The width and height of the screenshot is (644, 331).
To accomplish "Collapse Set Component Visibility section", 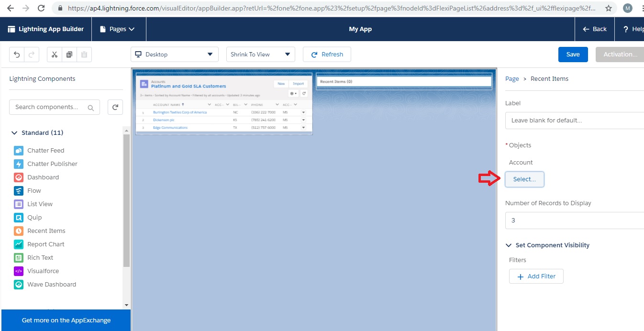I will click(x=509, y=245).
